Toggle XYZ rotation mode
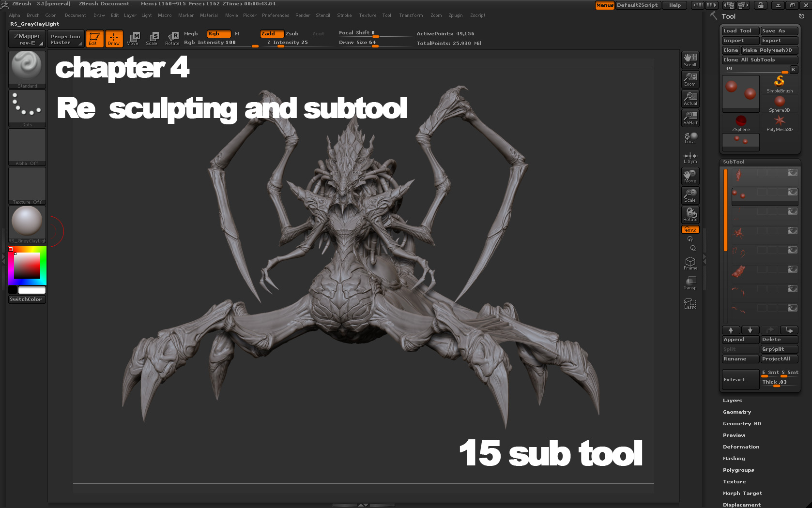The image size is (812, 508). (690, 230)
